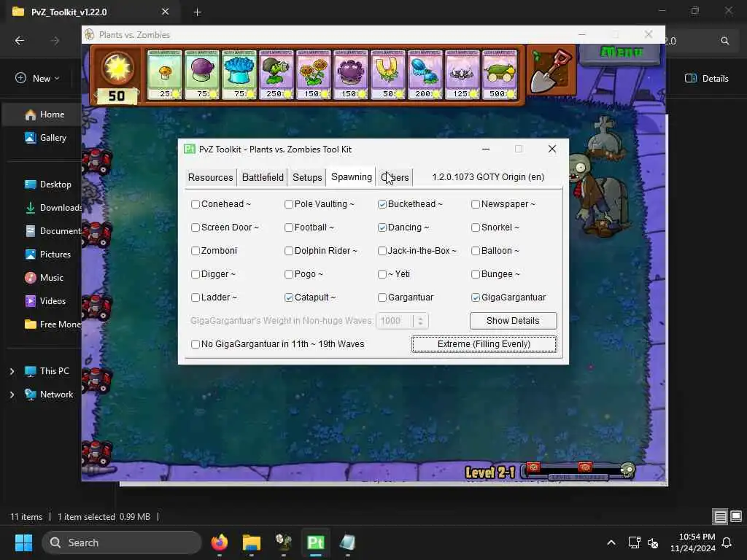Pick the Gold Magnet seed packet costing 50
The image size is (747, 560).
[x=388, y=74]
